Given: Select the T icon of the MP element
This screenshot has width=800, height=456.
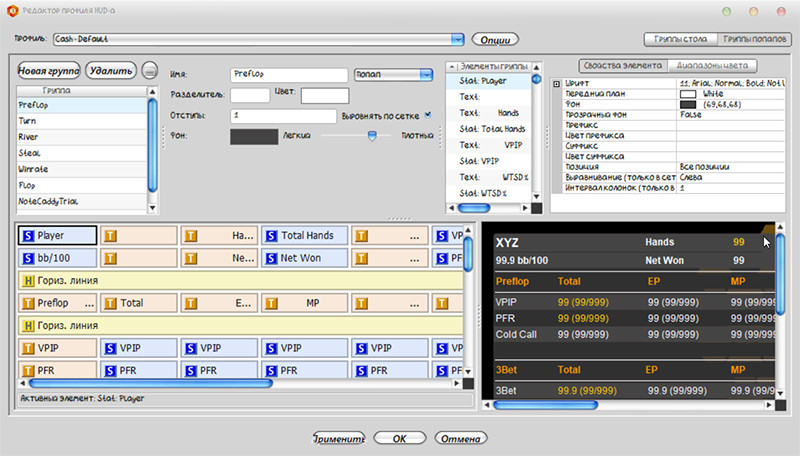Looking at the screenshot, I should 272,302.
